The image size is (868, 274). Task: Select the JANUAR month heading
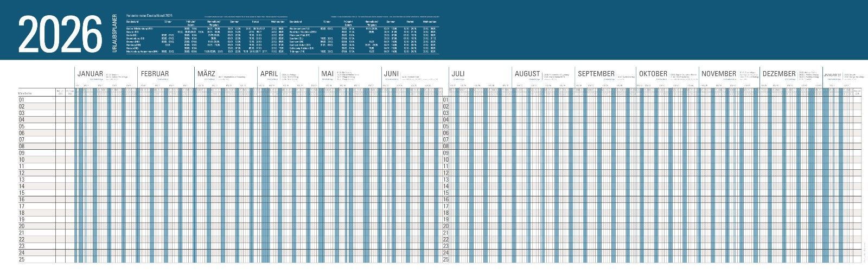[91, 74]
